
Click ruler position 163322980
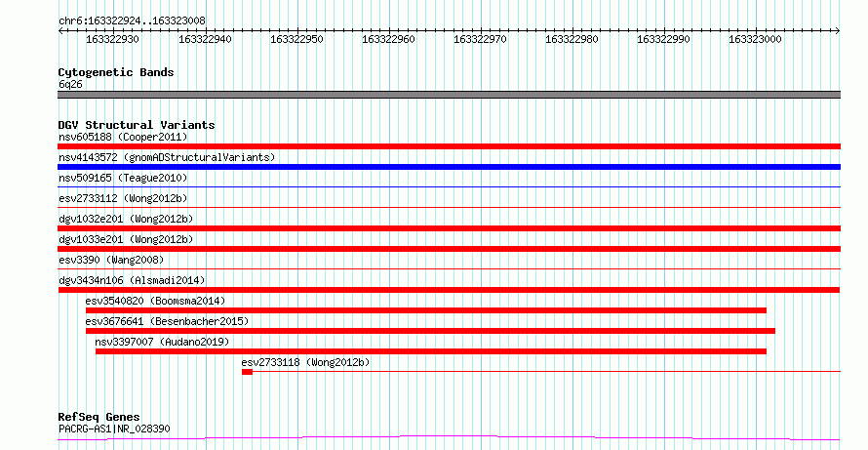(572, 39)
